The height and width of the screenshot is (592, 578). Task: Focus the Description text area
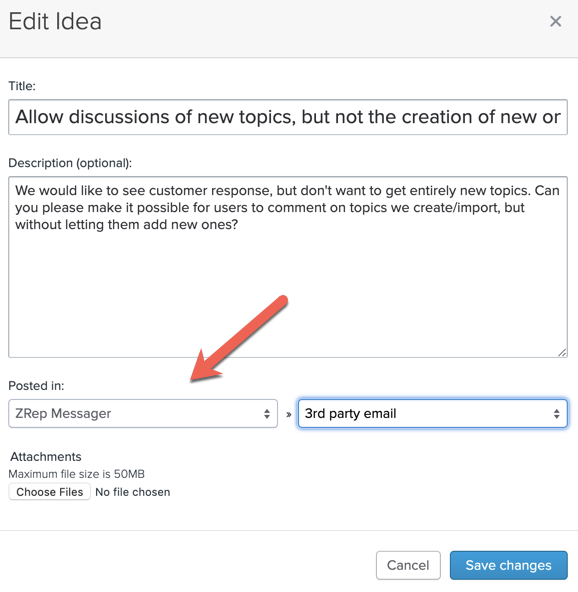coord(288,267)
